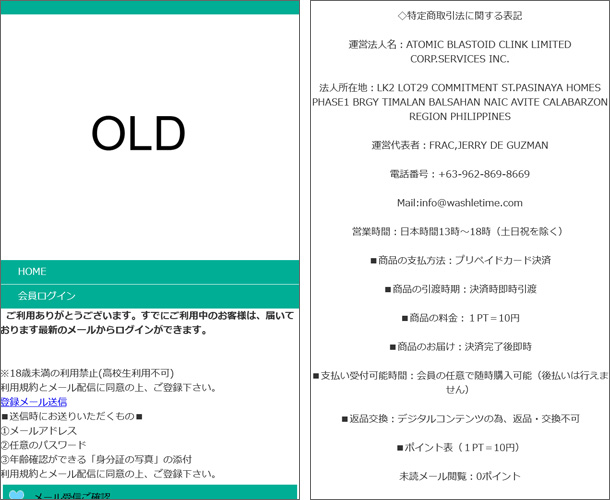This screenshot has width=610, height=500.
Task: Click the 営業時間 日本時間13時～18時 line
Action: [x=458, y=232]
